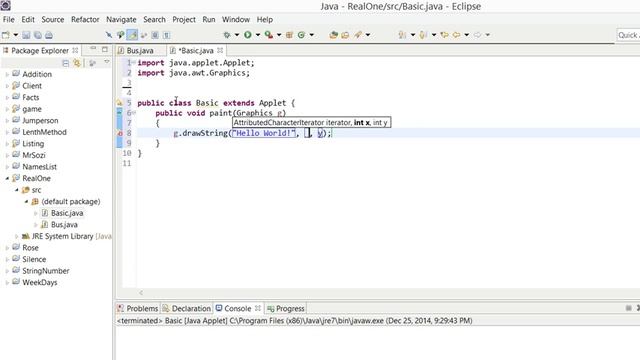Open the Search dropdown arrow
This screenshot has height=360, width=640.
pos(368,35)
